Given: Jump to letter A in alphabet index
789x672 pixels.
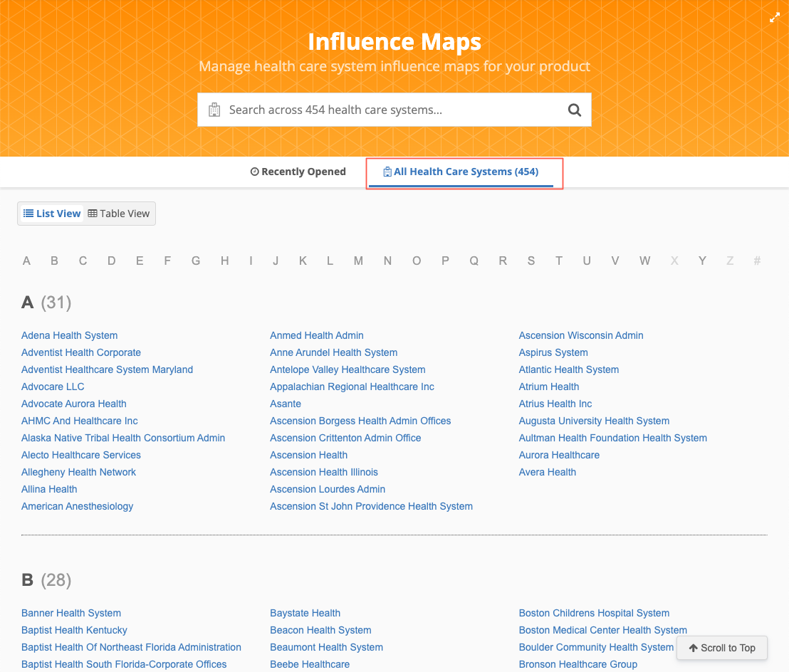Looking at the screenshot, I should point(26,261).
